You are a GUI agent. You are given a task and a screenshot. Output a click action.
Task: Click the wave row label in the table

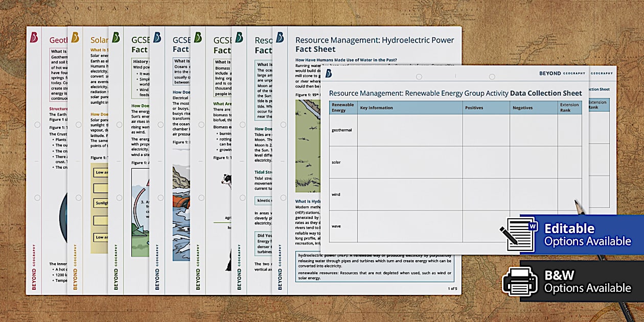coord(336,226)
